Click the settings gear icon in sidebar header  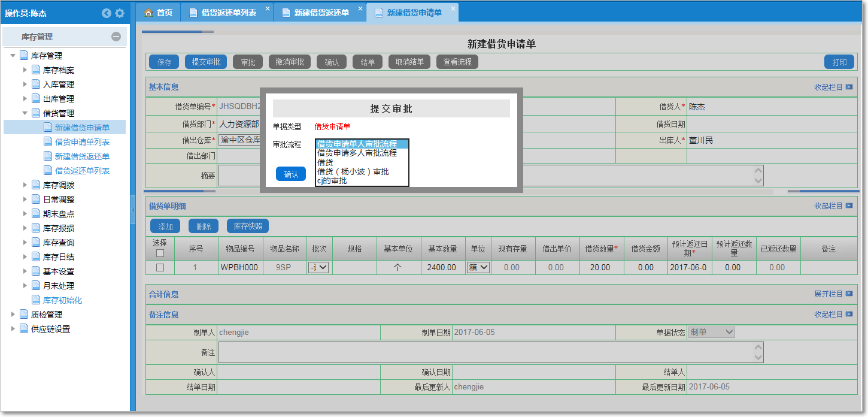pyautogui.click(x=120, y=13)
